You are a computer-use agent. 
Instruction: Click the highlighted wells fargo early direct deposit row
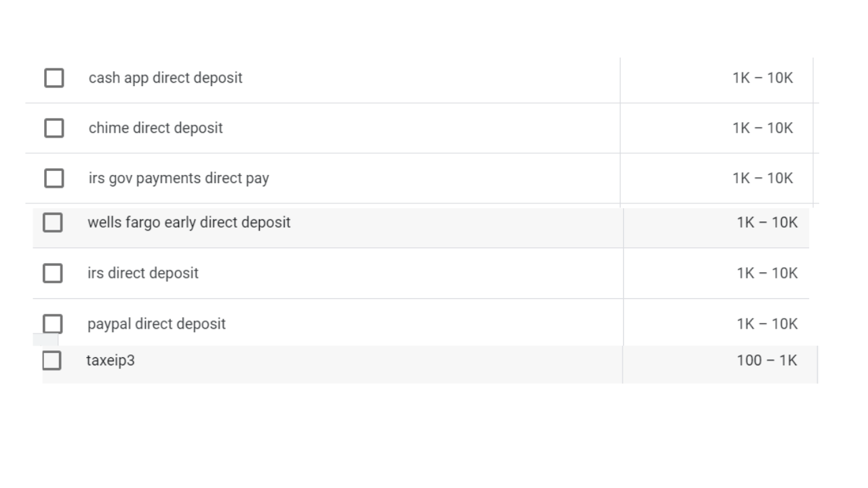[x=420, y=222]
